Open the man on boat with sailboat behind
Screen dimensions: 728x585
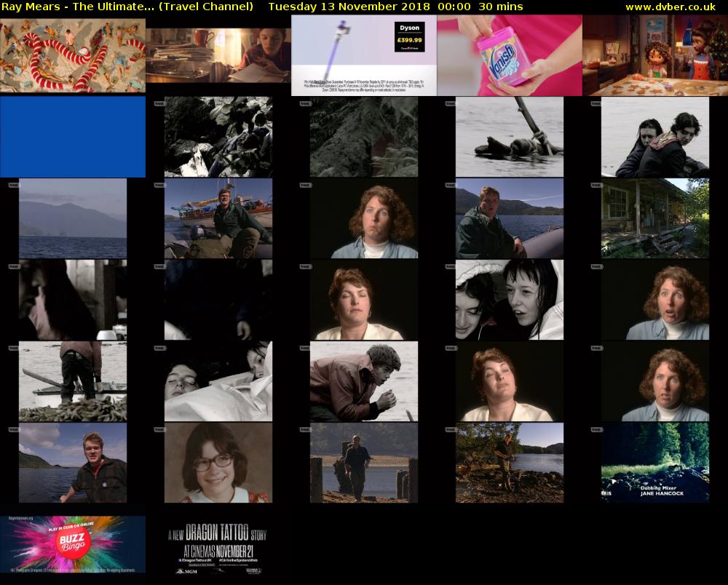(218, 218)
